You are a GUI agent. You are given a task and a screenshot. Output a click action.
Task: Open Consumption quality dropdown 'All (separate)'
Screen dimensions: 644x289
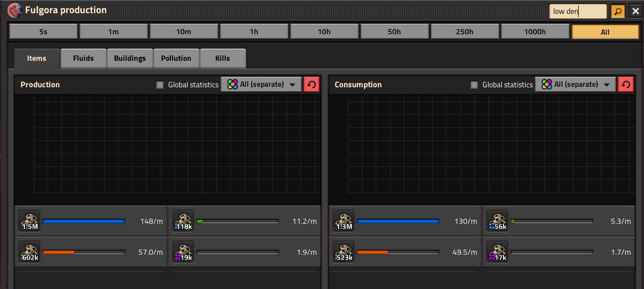click(575, 85)
